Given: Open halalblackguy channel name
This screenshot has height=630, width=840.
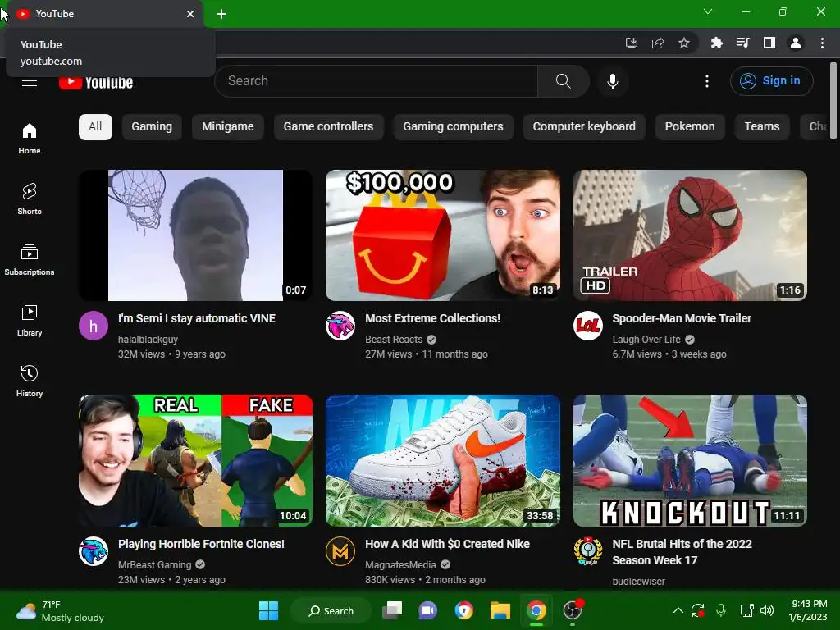Looking at the screenshot, I should [148, 339].
